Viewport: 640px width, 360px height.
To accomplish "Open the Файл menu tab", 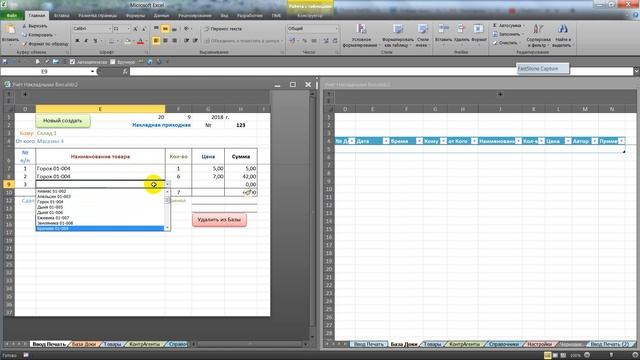I will [11, 16].
